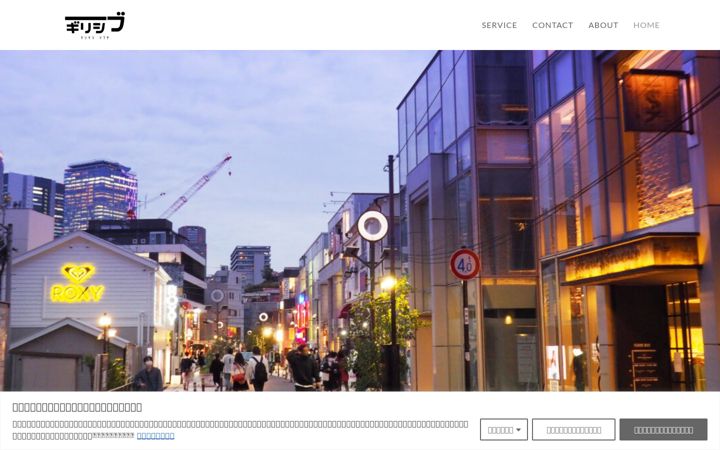Click the white outlined cookie banner button
Viewport: 720px width, 450px height.
[x=574, y=430]
